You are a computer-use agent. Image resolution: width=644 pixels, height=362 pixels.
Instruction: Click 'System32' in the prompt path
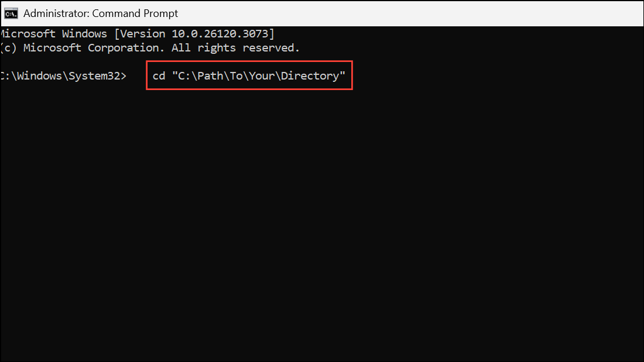[x=94, y=76]
